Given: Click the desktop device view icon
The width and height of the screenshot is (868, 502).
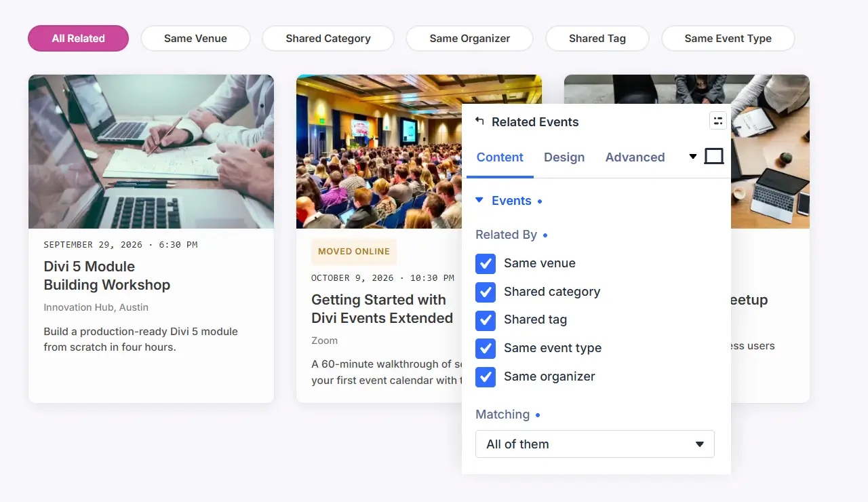Looking at the screenshot, I should (714, 157).
